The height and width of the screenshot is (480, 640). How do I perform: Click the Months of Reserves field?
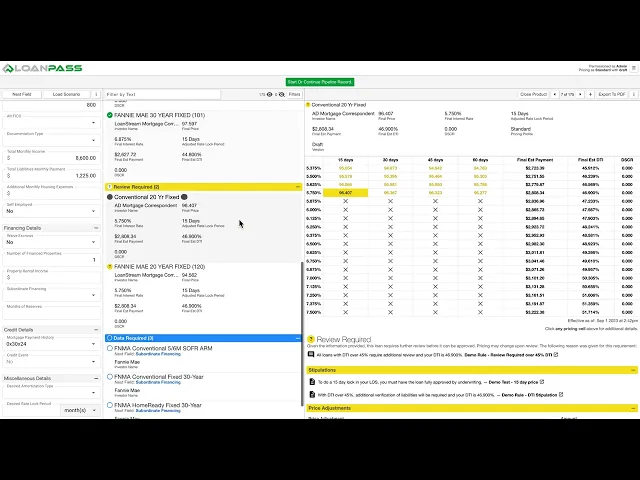point(51,312)
